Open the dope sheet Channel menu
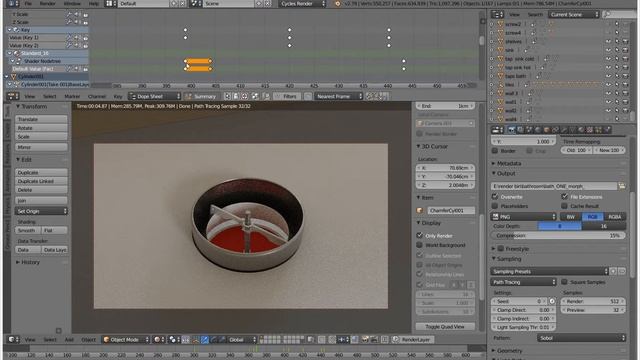 pyautogui.click(x=97, y=96)
